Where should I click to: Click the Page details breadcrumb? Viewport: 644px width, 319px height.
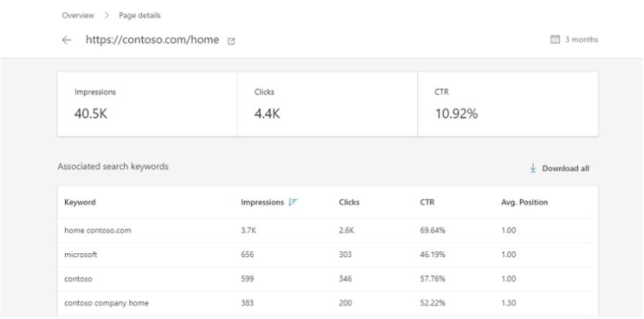click(140, 16)
